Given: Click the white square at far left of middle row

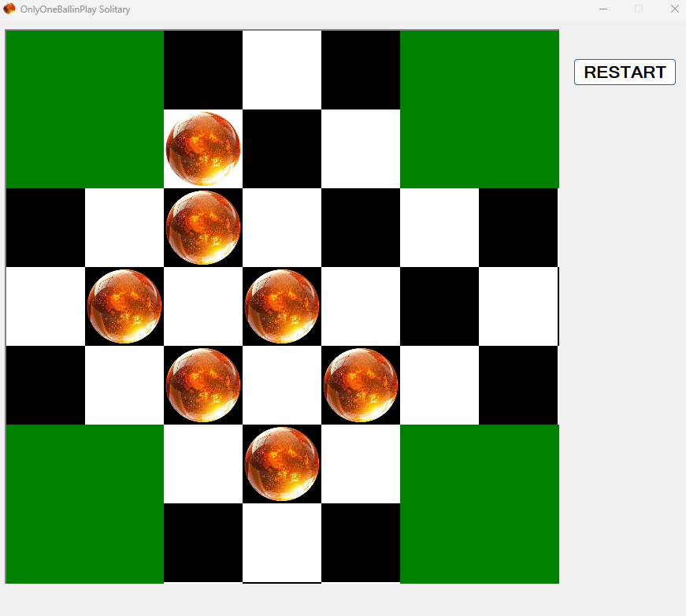Looking at the screenshot, I should tap(46, 306).
